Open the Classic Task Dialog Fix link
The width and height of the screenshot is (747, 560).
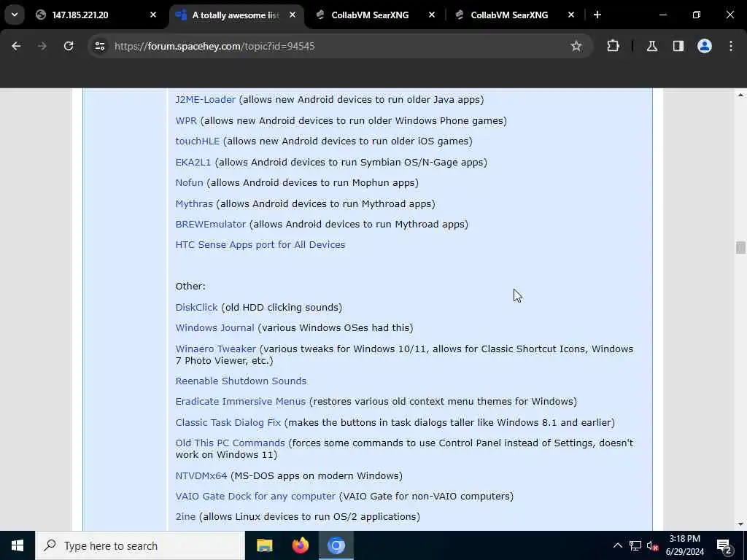pos(228,422)
